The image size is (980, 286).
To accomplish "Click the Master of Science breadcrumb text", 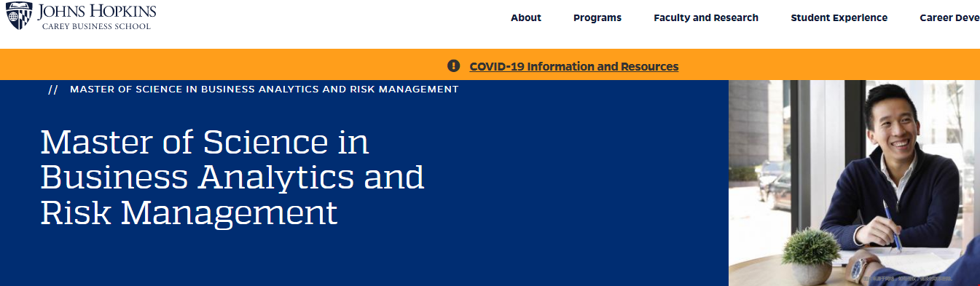I will [x=264, y=90].
